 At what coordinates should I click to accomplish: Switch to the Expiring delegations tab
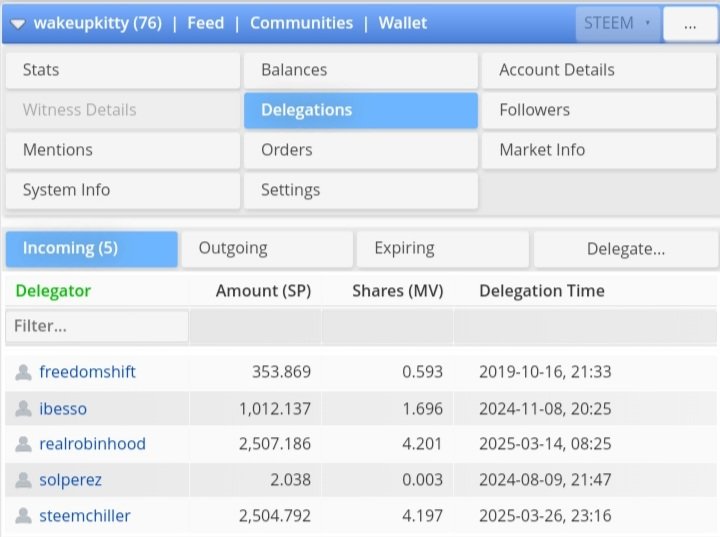pyautogui.click(x=443, y=249)
